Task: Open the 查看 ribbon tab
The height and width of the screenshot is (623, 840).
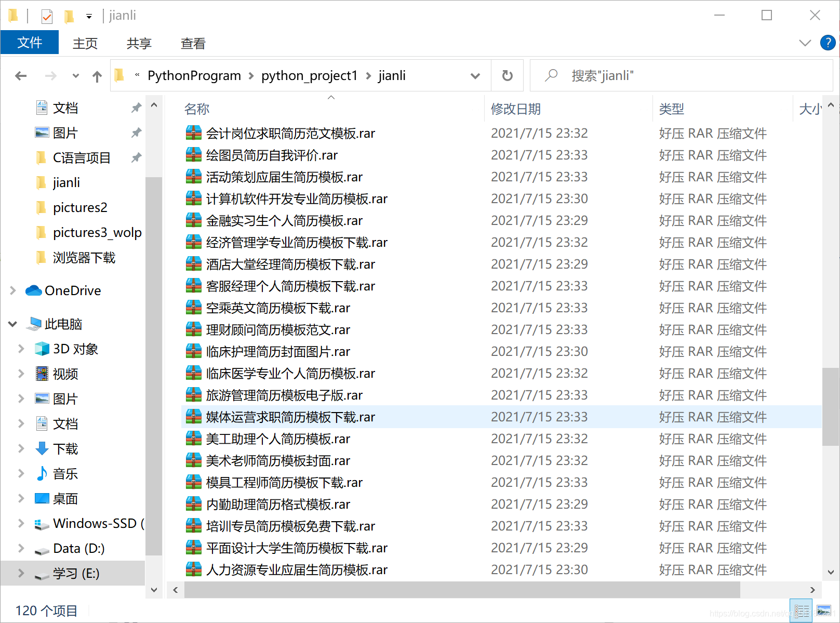Action: (193, 44)
